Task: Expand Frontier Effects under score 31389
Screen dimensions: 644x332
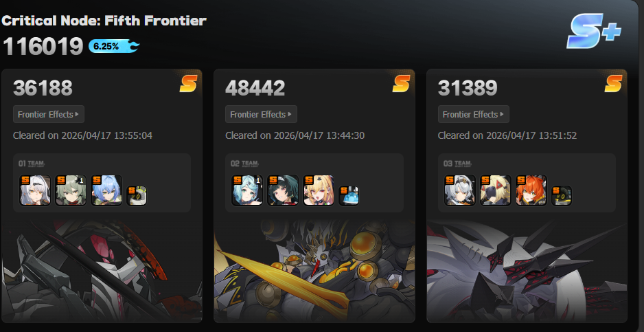Action: (474, 114)
